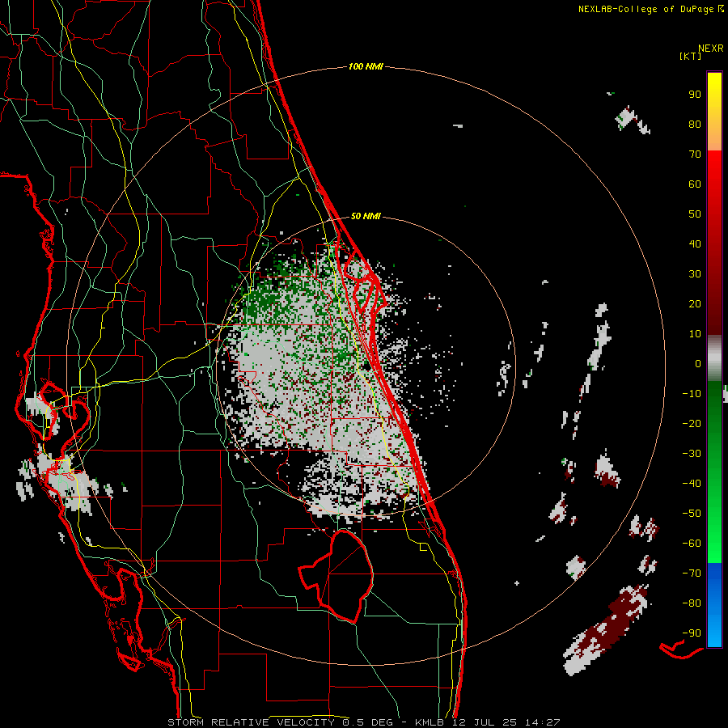
Task: Click the STORM RELATIVE VELOCITY caption text
Action: click(252, 722)
